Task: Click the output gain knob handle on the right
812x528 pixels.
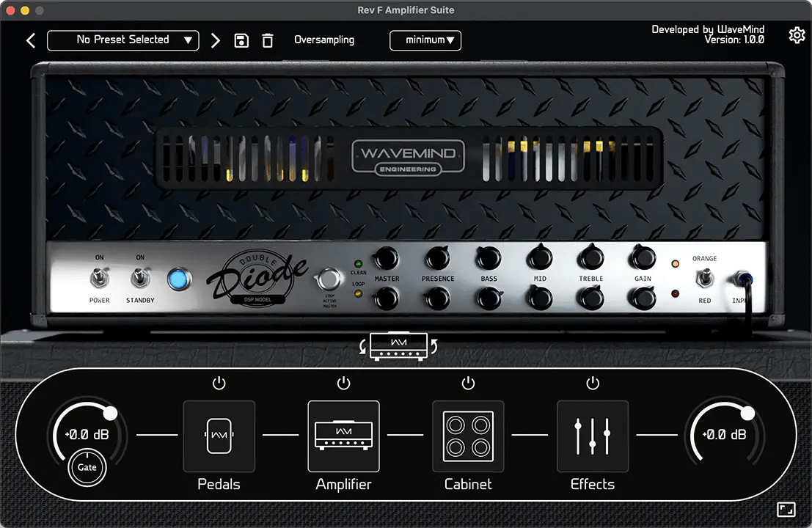Action: pos(747,413)
